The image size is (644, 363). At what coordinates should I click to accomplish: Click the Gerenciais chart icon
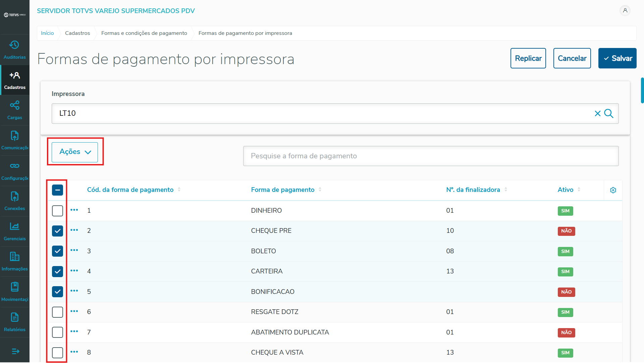pyautogui.click(x=14, y=226)
